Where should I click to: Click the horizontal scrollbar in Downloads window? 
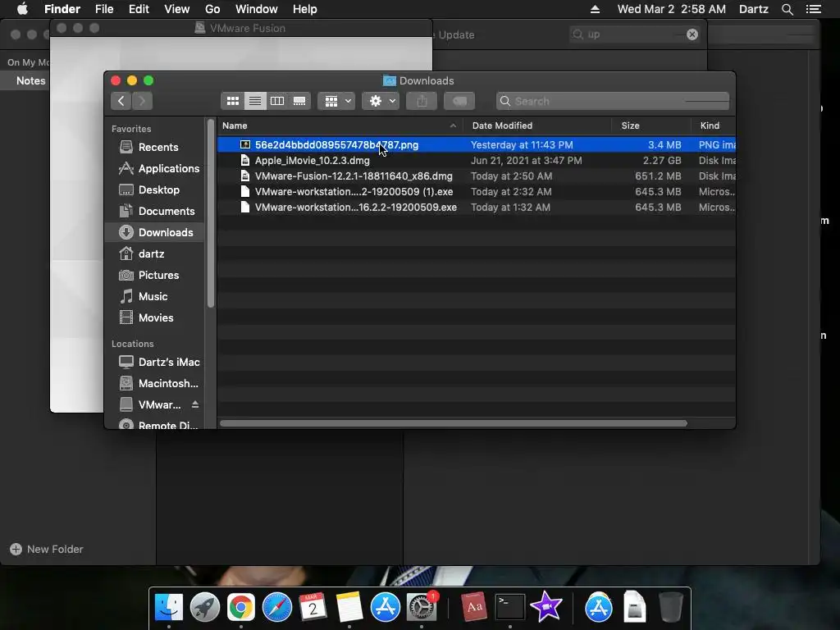(453, 423)
